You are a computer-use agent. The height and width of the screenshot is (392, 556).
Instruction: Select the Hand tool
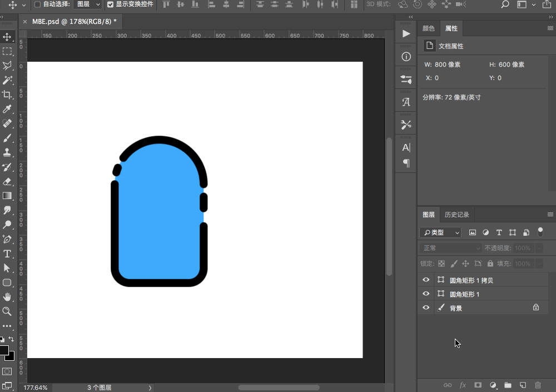tap(7, 297)
